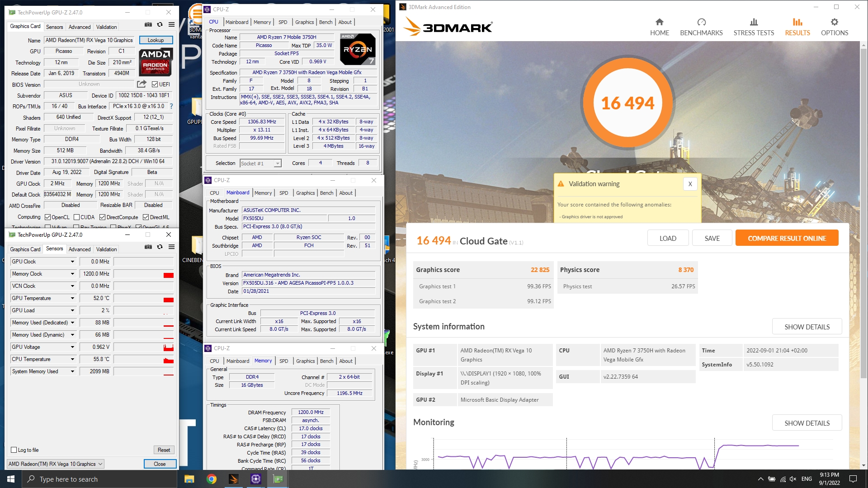Image resolution: width=868 pixels, height=488 pixels.
Task: Switch to Validation tab in top GPU-Z window
Action: click(x=107, y=27)
